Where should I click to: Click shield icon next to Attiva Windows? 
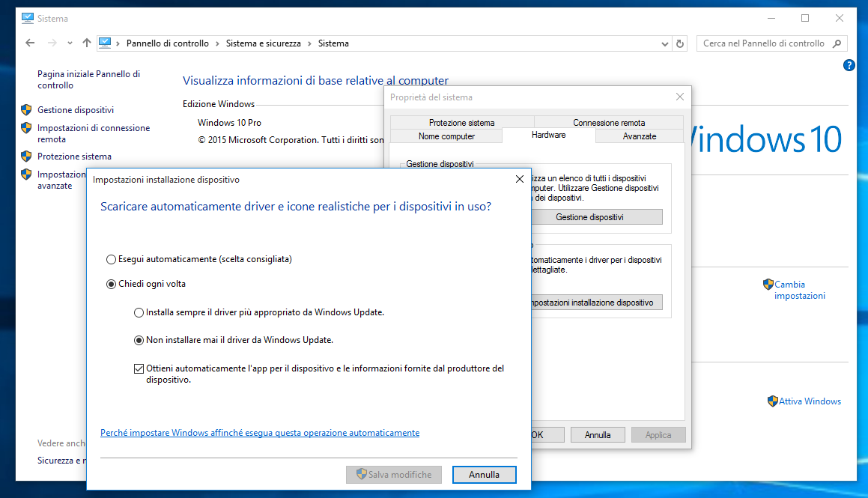point(773,401)
